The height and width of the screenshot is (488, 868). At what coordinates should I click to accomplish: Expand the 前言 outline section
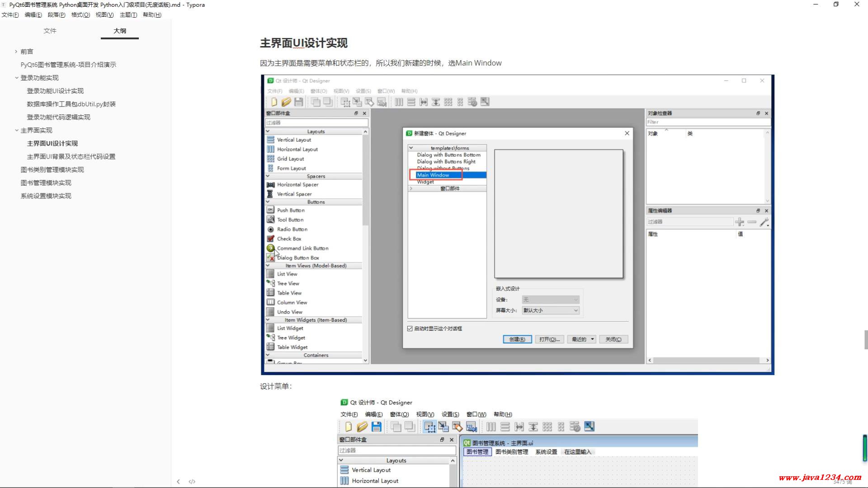click(16, 52)
